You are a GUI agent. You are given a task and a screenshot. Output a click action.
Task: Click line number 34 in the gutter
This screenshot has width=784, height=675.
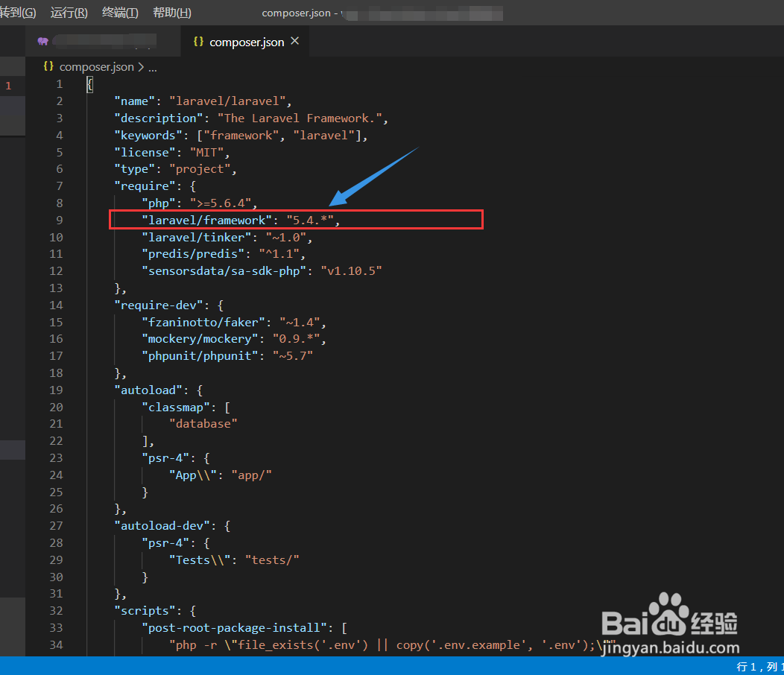tap(56, 645)
